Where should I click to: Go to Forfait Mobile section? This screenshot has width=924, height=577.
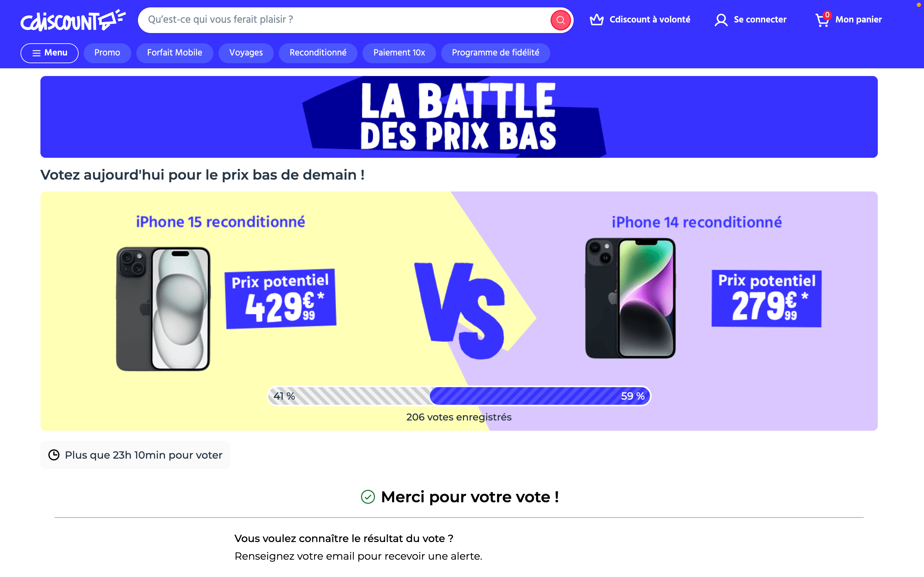175,53
